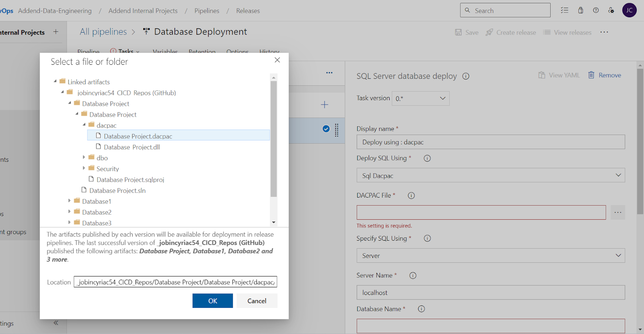Click the info icon beside SQL Server database deploy
Image resolution: width=644 pixels, height=334 pixels.
(x=466, y=76)
